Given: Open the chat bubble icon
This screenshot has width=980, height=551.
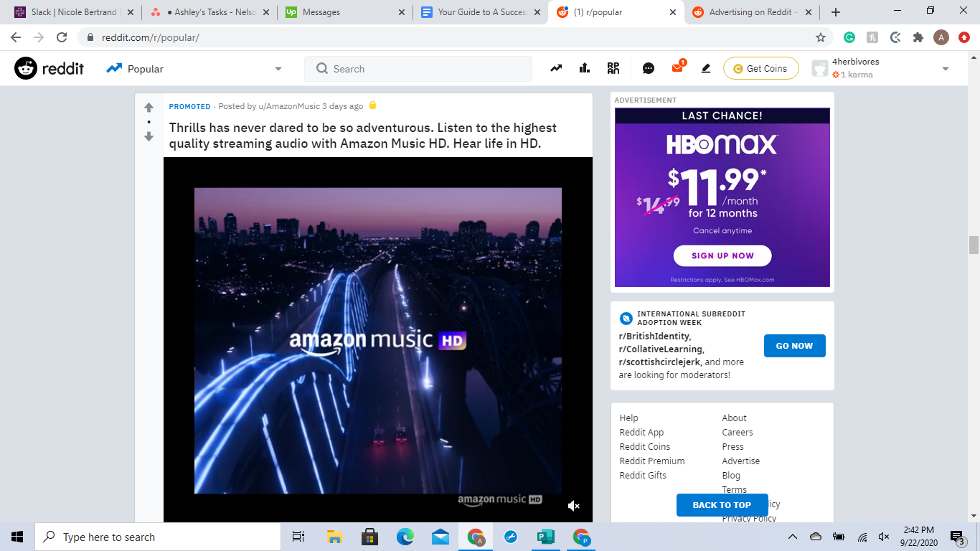Looking at the screenshot, I should (x=649, y=68).
